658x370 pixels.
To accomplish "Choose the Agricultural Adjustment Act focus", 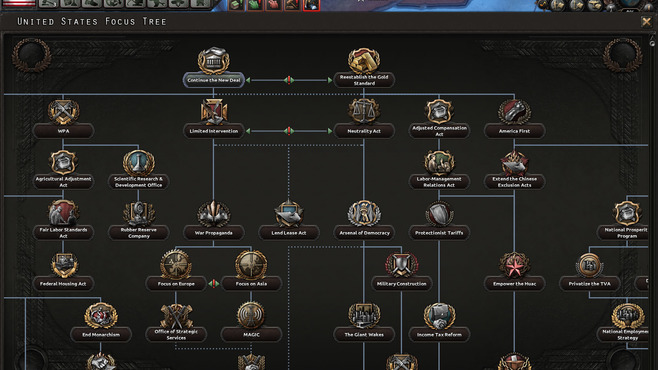I will coord(63,169).
